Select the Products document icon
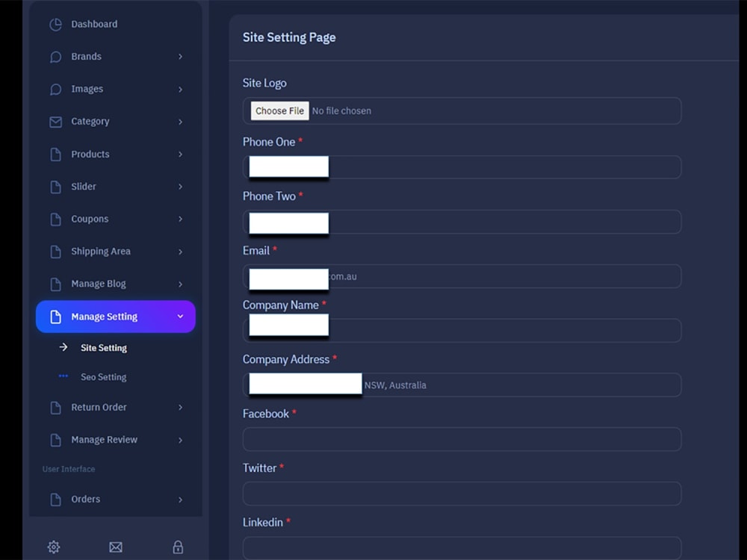 (x=55, y=154)
